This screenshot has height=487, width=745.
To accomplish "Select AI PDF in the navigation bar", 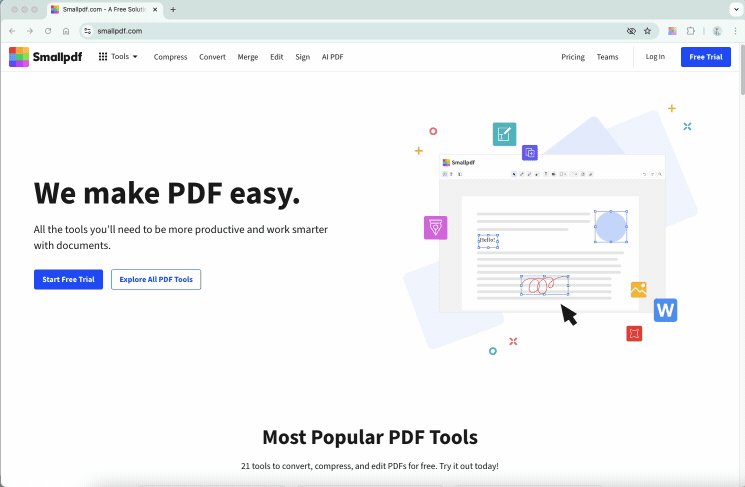I will (x=332, y=57).
